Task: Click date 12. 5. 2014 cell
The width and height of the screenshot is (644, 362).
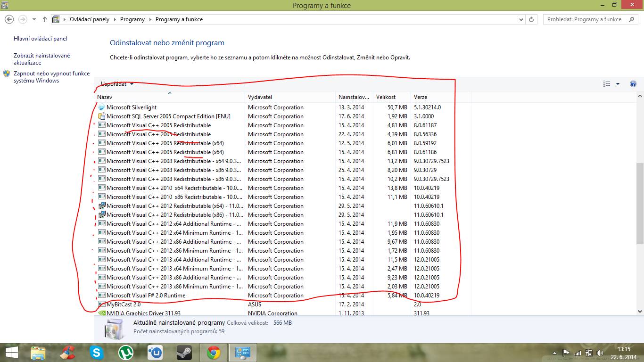Action: coord(351,143)
